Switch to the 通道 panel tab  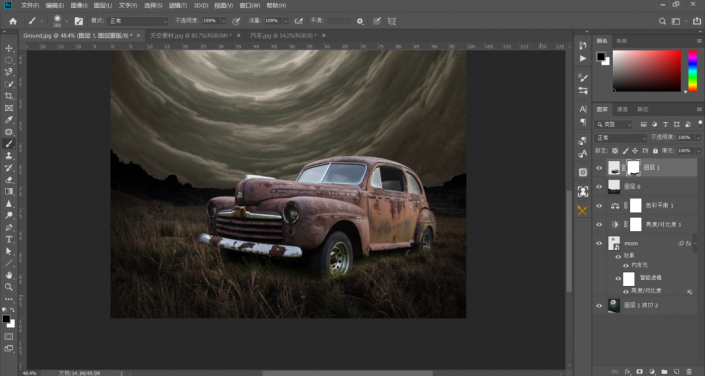[623, 109]
